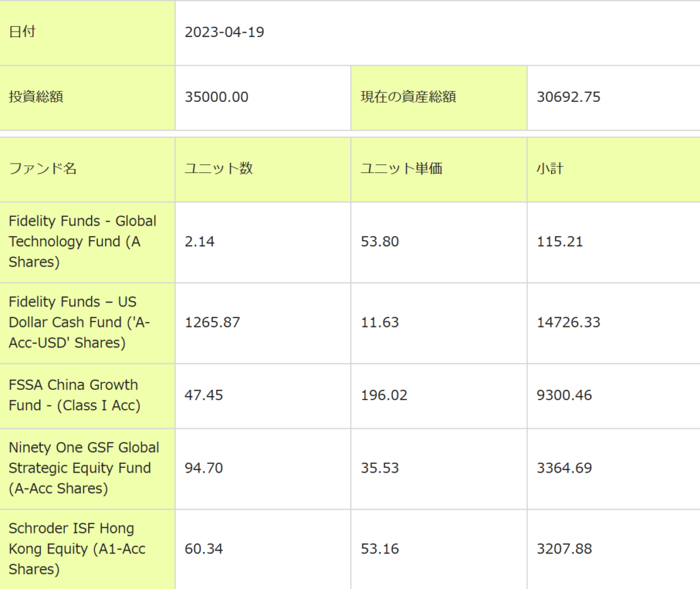Click the unit count 94.70
The image size is (700, 589).
pos(204,468)
